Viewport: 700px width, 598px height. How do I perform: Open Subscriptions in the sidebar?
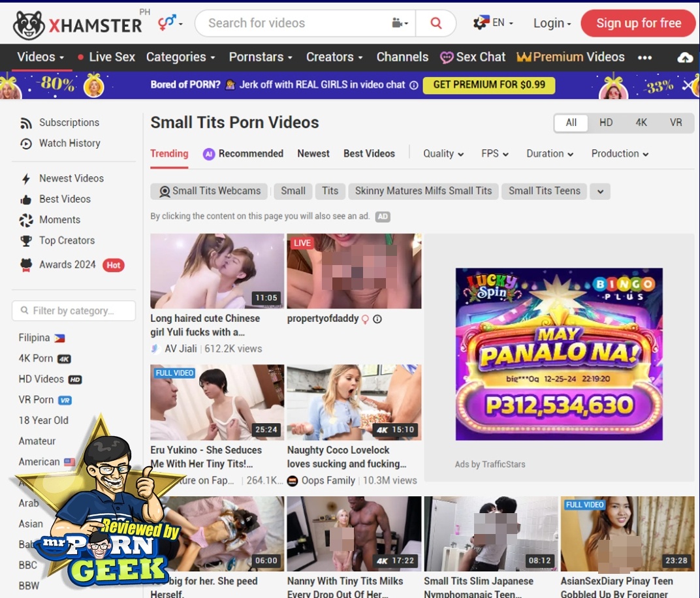(69, 123)
